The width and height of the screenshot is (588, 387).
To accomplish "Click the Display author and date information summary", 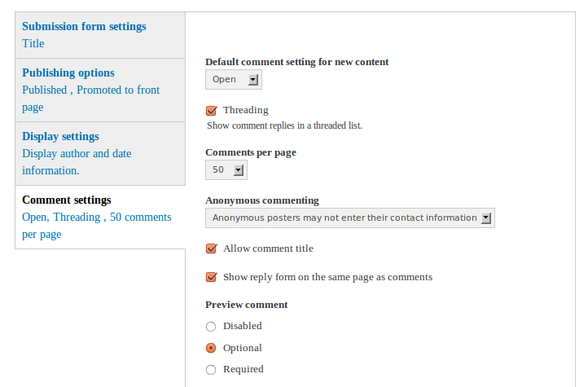I will click(x=77, y=161).
